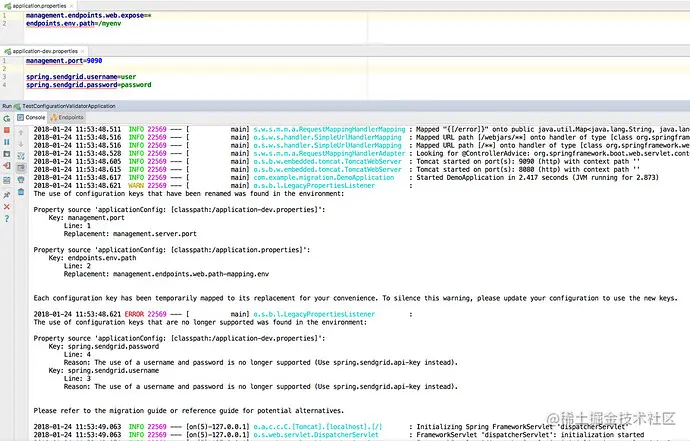This screenshot has width=690, height=441.
Task: Switch to the Console tab
Action: pyautogui.click(x=31, y=118)
